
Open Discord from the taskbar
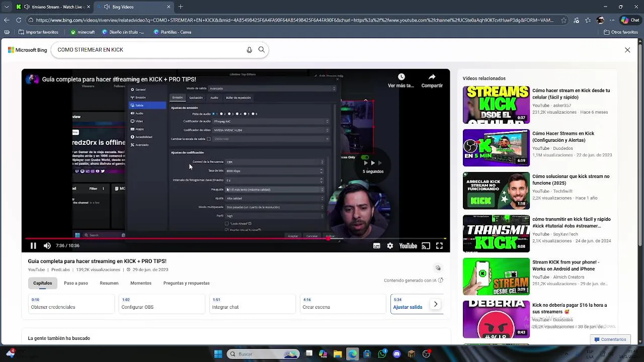click(x=397, y=354)
